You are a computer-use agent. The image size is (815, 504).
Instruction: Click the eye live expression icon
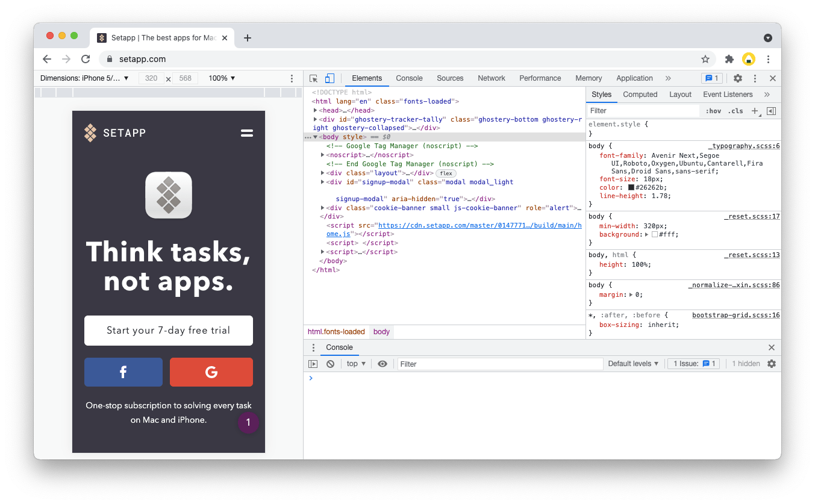pyautogui.click(x=383, y=364)
